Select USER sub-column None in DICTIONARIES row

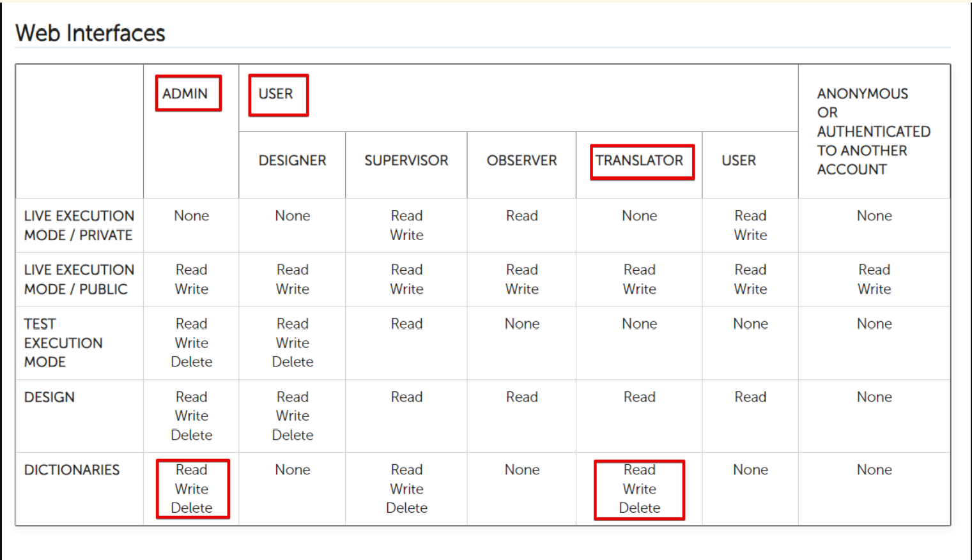[x=750, y=470]
